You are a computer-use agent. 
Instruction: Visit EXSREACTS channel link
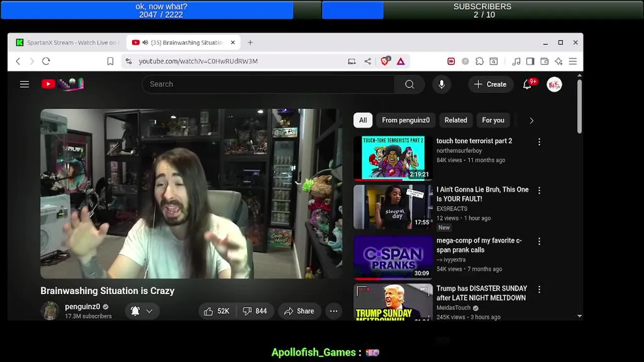pyautogui.click(x=452, y=209)
